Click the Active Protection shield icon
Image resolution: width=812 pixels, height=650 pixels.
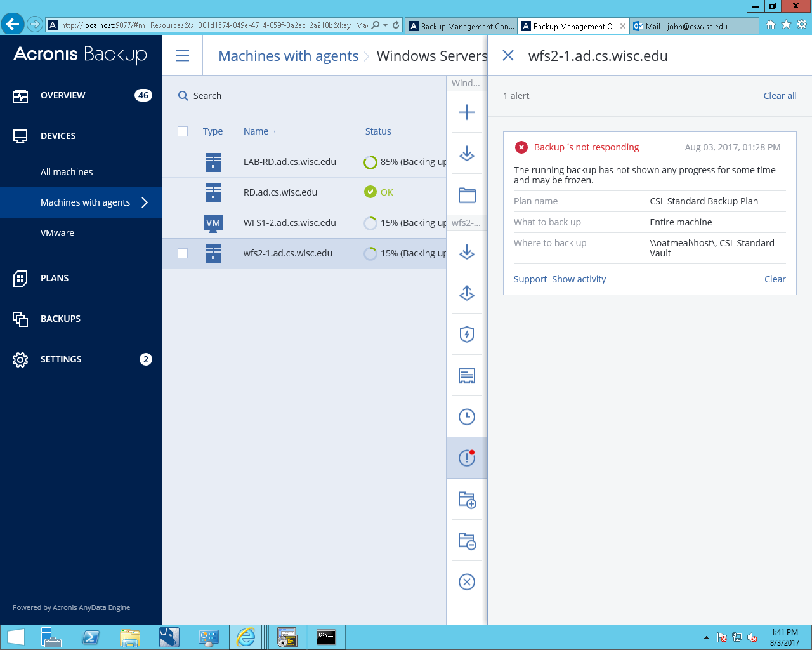[x=467, y=335]
